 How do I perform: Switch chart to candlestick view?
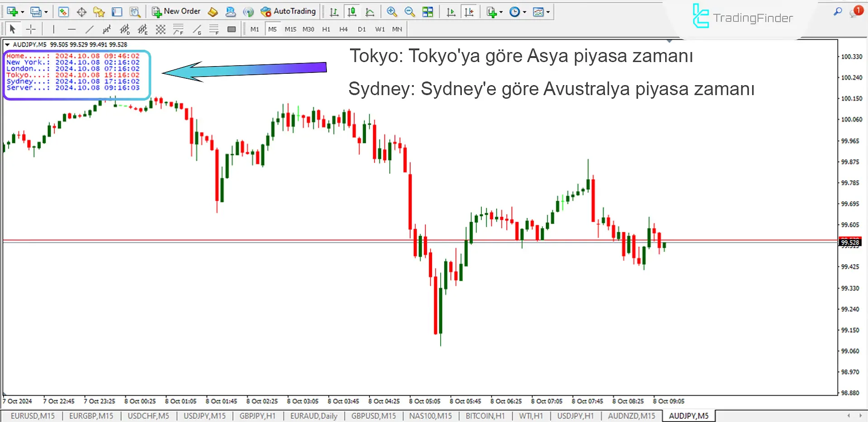(x=352, y=12)
